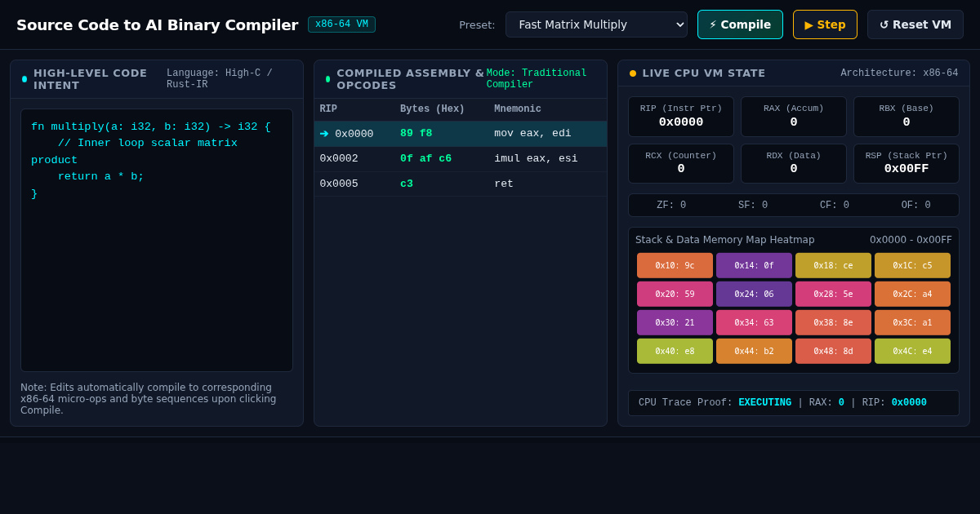980x514 pixels.
Task: Click memory cell 0x20: 59
Action: pos(675,295)
